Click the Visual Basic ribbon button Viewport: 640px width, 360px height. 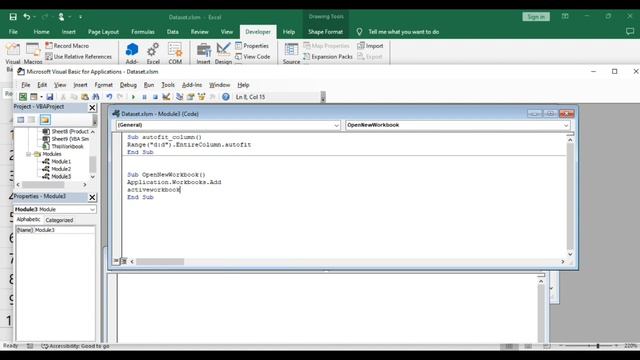pyautogui.click(x=13, y=53)
